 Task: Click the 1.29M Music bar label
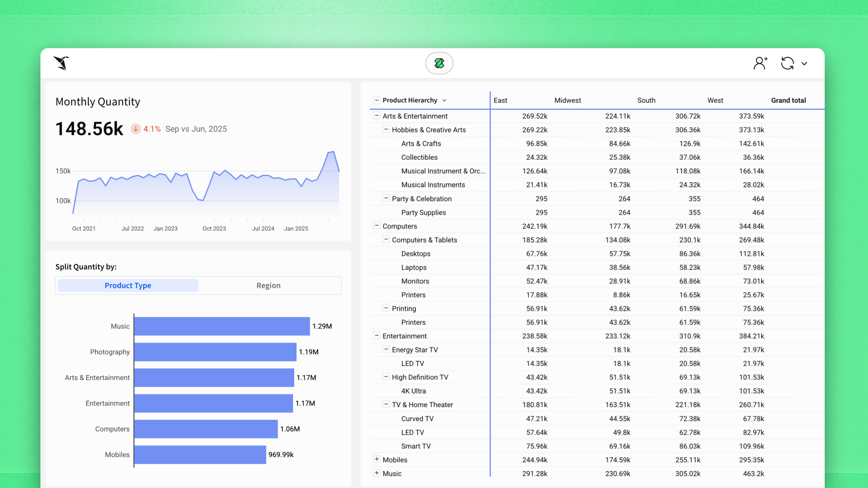pyautogui.click(x=322, y=326)
